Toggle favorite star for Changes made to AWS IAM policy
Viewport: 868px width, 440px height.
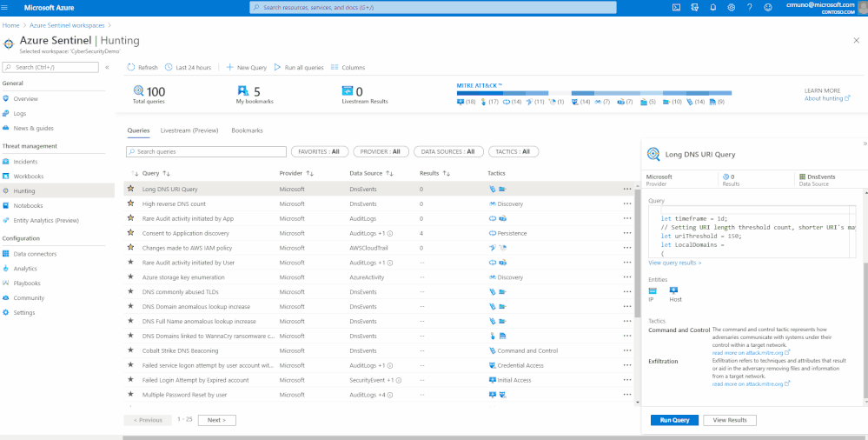click(130, 247)
